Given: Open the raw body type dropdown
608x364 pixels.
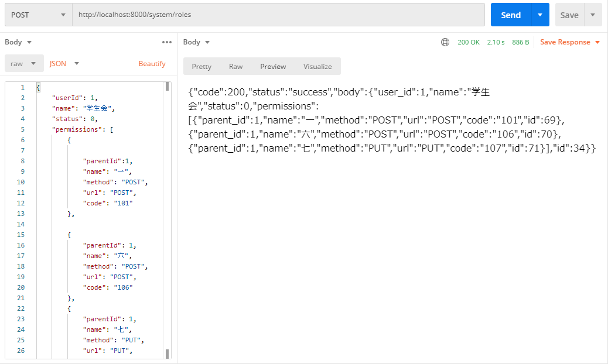Looking at the screenshot, I should coord(24,63).
